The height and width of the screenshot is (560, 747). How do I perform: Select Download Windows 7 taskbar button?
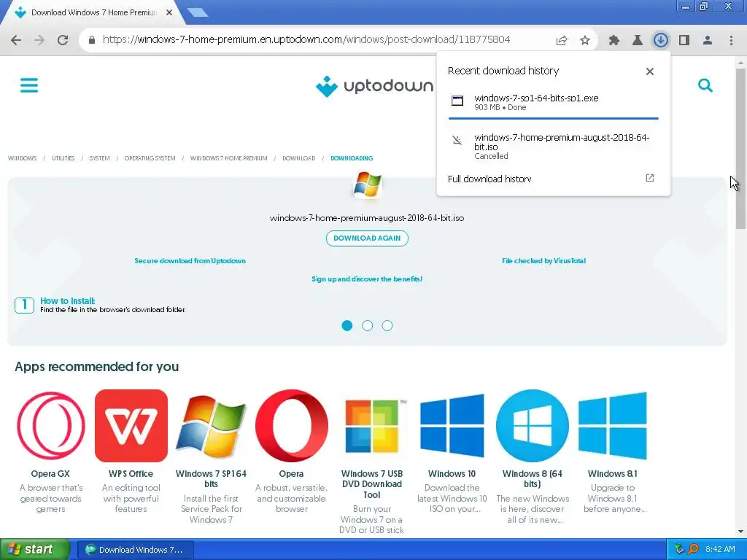(x=135, y=550)
